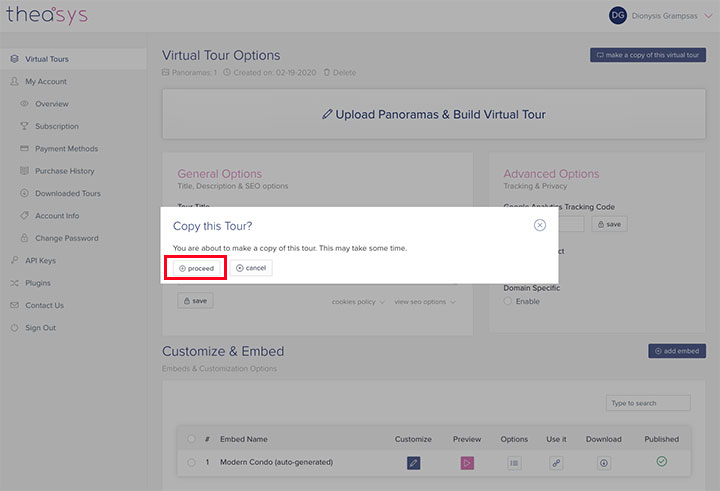The image size is (720, 491).
Task: Click the Tracking Code input field
Action: (571, 224)
